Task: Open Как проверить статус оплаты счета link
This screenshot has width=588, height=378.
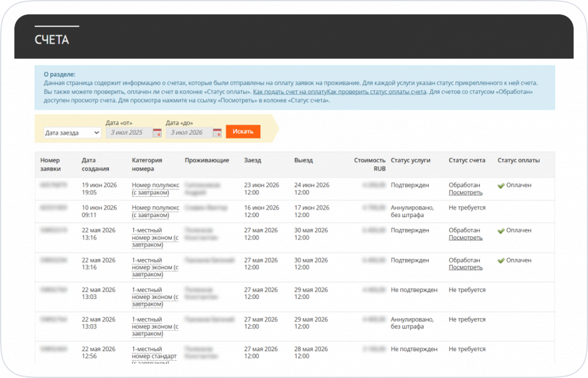Action: coord(377,92)
